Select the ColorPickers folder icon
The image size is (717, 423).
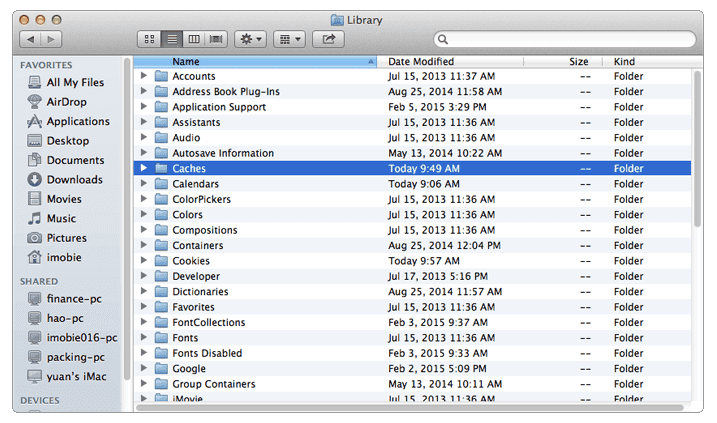tap(161, 199)
